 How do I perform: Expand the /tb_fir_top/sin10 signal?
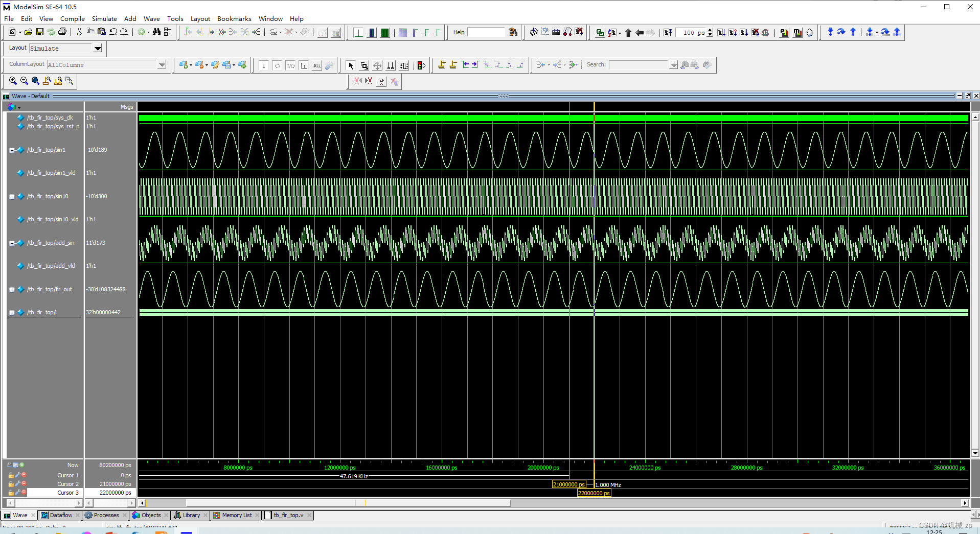(12, 197)
